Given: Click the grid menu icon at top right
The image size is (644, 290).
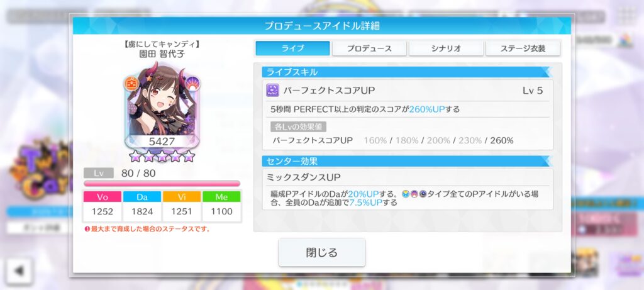Looking at the screenshot, I should pos(627,15).
